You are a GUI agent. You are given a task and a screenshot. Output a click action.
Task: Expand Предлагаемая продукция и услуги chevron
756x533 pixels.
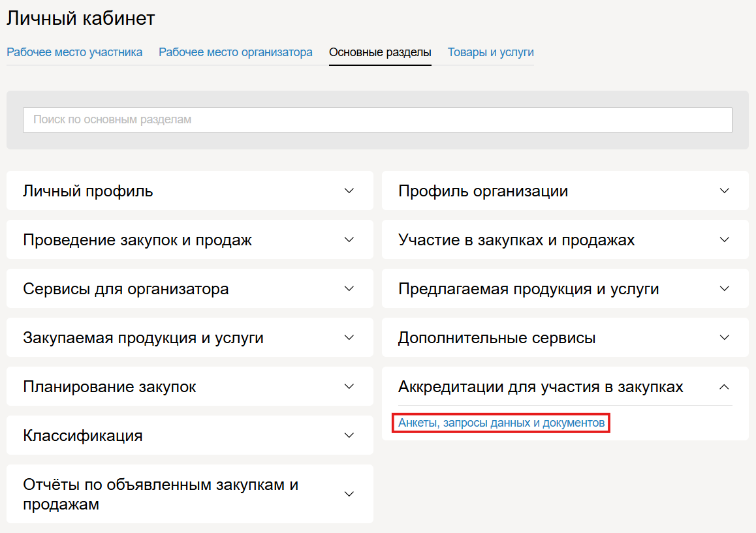724,288
